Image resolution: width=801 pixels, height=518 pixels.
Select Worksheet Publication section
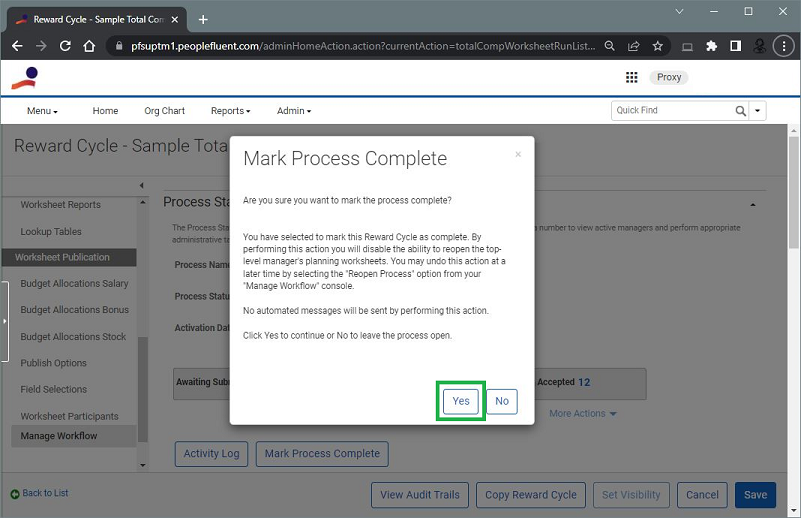69,257
